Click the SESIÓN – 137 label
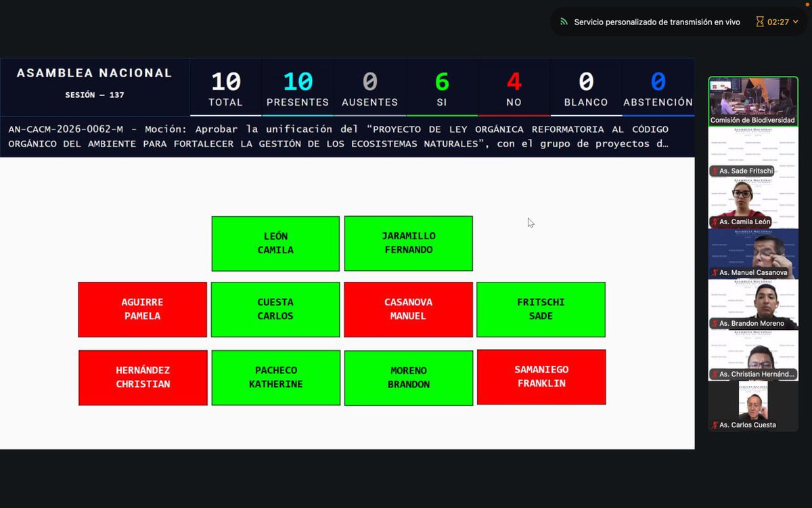812x508 pixels. tap(95, 96)
